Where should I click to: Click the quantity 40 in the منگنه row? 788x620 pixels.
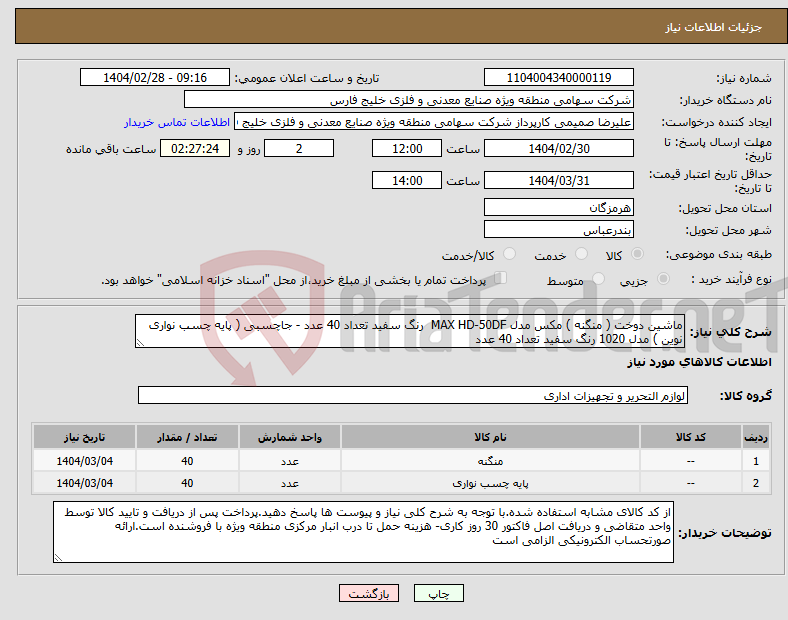tap(187, 461)
